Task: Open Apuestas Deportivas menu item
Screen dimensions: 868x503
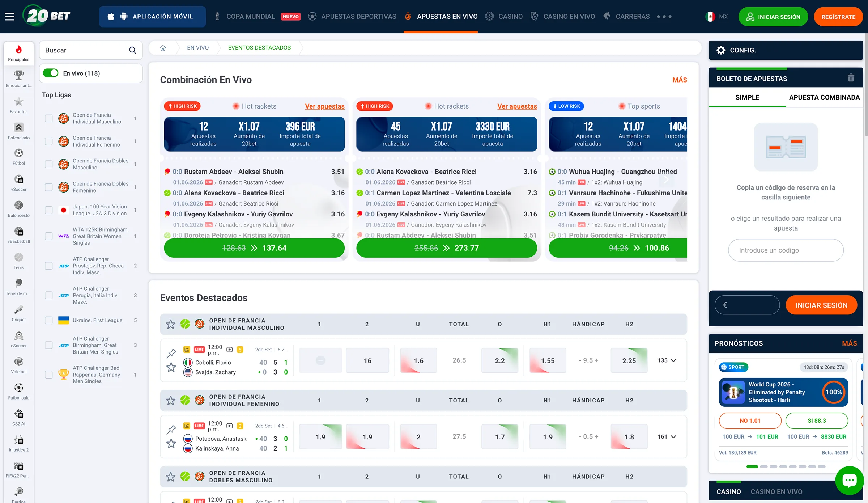Action: [352, 17]
